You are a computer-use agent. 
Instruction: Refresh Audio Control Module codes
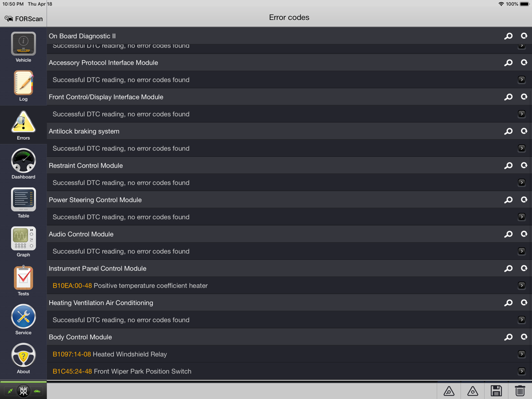click(x=524, y=234)
